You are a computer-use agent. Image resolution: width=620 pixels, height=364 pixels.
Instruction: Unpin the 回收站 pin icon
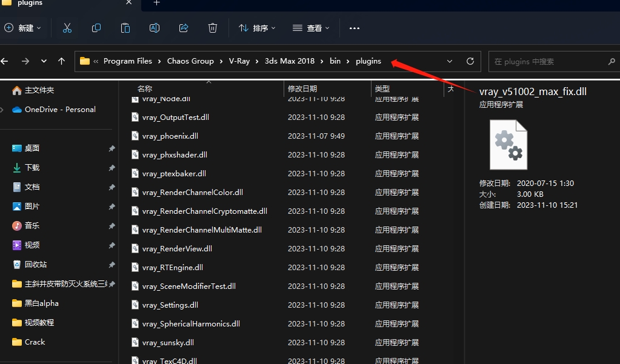112,265
